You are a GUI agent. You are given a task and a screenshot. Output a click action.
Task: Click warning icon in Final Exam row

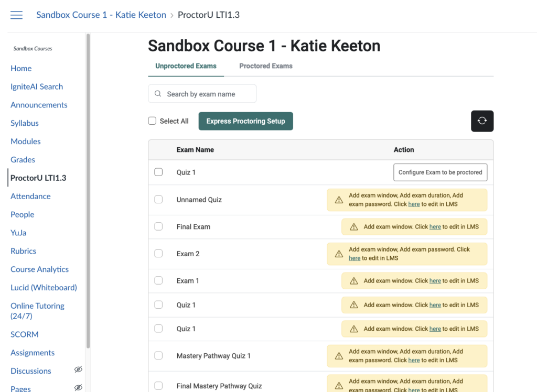point(354,227)
